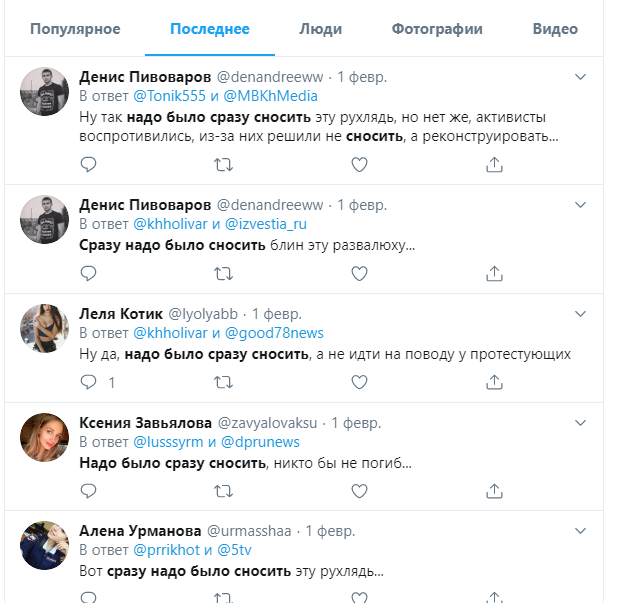Retweet the tweet replying to @MBKhMedia
Screen dimensions: 625x603
pyautogui.click(x=224, y=165)
